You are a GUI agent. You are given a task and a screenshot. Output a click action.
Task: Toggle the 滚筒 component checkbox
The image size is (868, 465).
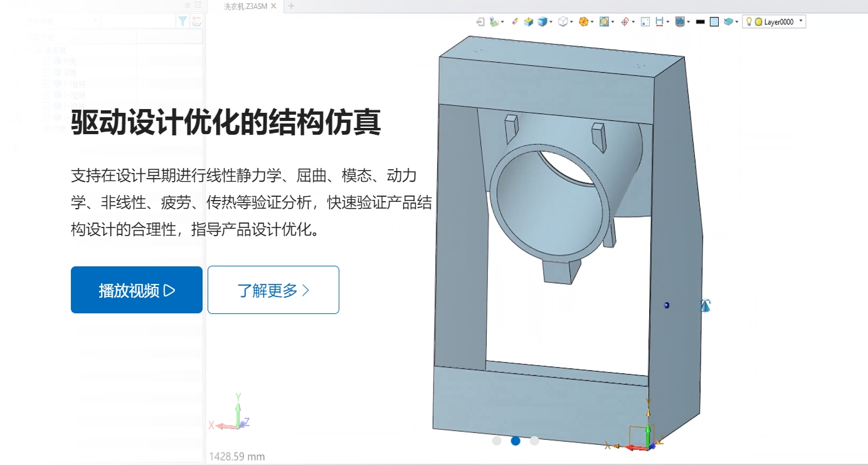(46, 73)
